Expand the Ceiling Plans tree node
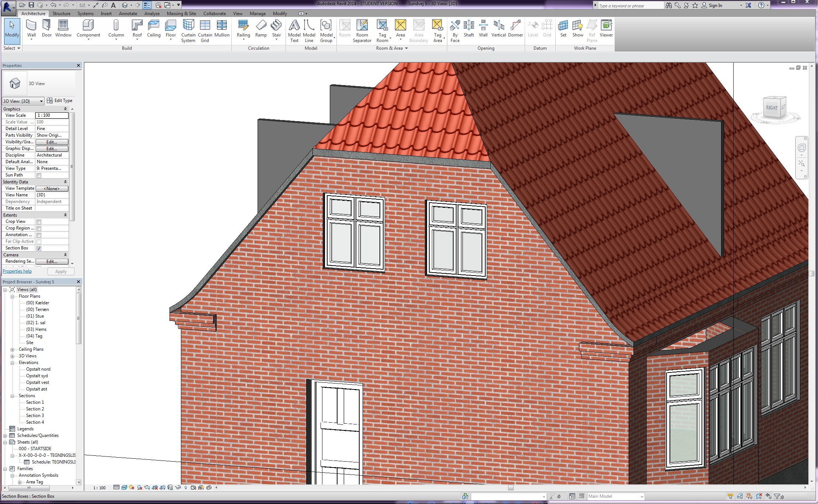This screenshot has width=818, height=504. [12, 349]
